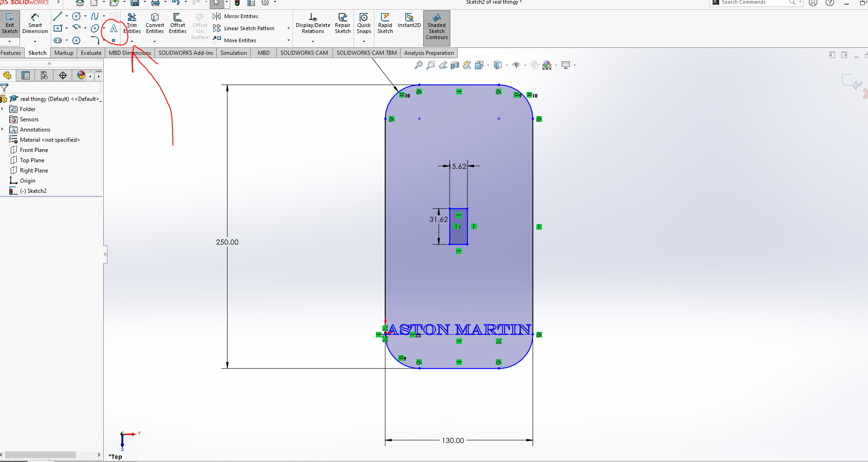Open Hide/Show Items dropdown arrow
The image size is (868, 462).
point(525,65)
